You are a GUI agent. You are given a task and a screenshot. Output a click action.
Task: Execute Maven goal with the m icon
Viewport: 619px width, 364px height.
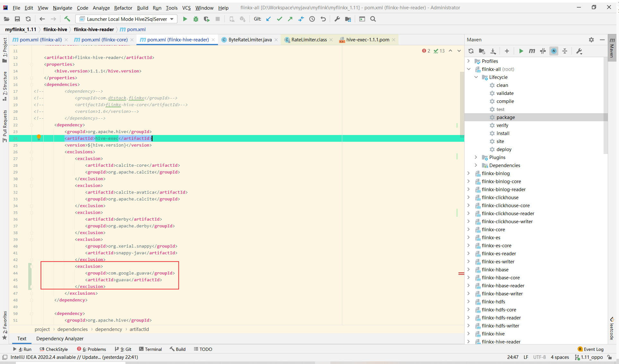532,51
